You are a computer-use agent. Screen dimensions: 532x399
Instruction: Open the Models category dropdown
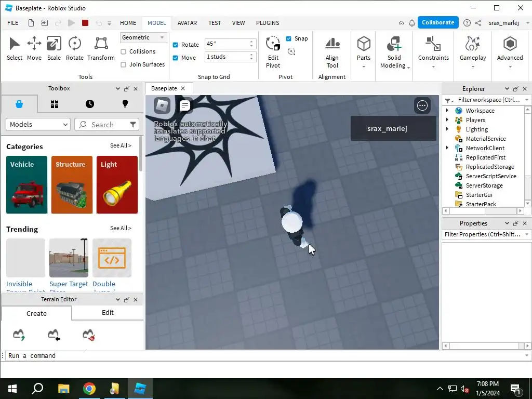[x=38, y=125]
